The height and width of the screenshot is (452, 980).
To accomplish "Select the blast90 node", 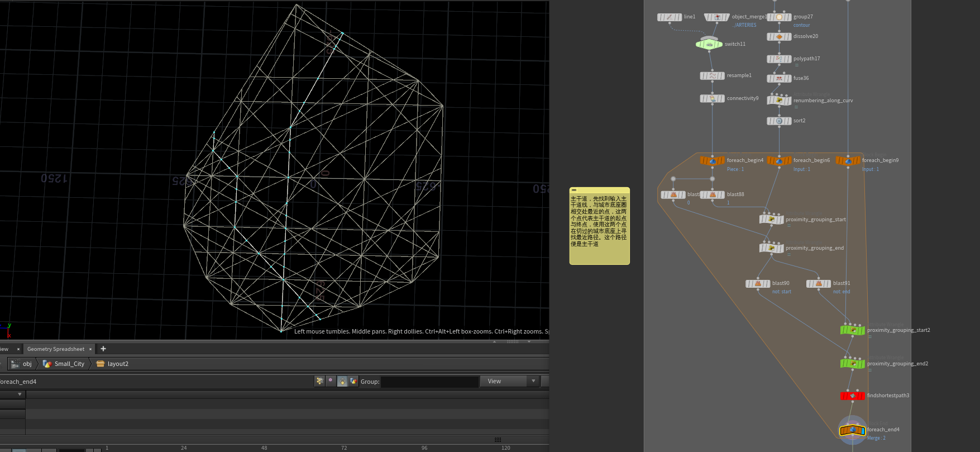I will (x=758, y=284).
